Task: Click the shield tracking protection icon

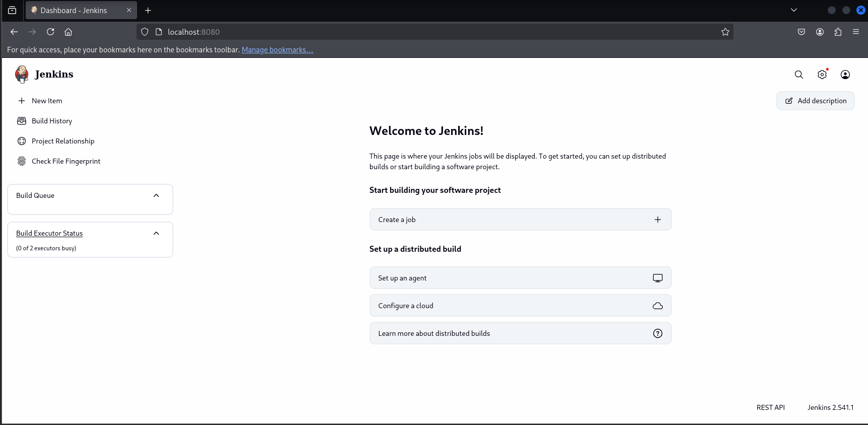Action: (145, 32)
